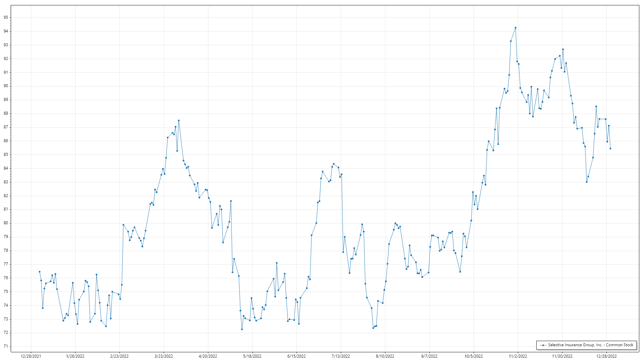Click the first data point of the series

coord(40,272)
